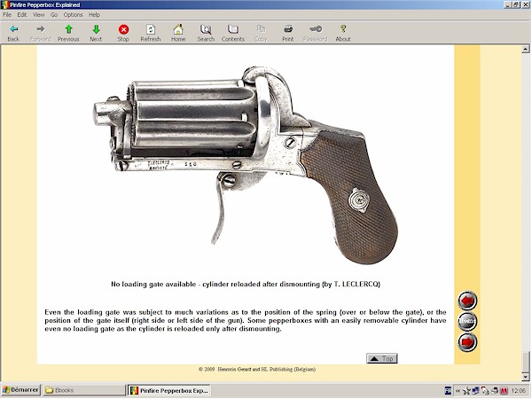
Task: Open the Edit menu
Action: (x=21, y=14)
